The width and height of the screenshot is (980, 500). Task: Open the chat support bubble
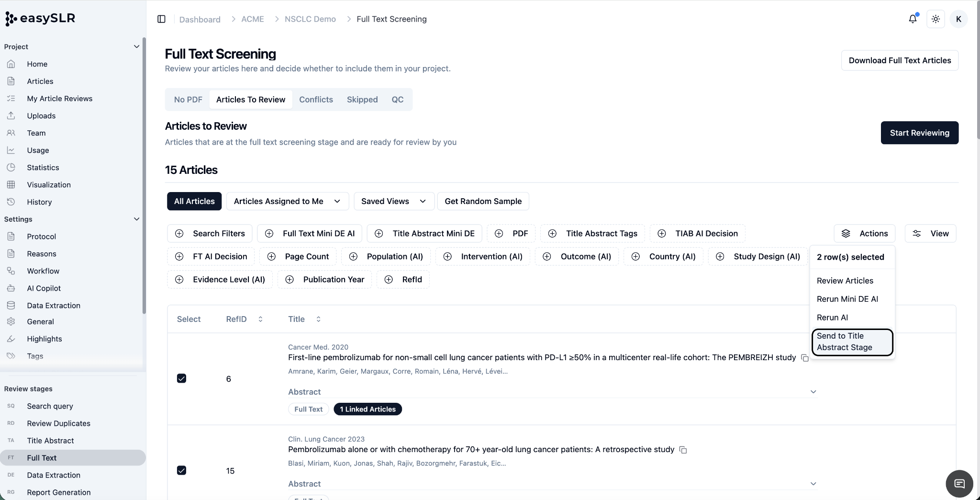[x=959, y=483]
